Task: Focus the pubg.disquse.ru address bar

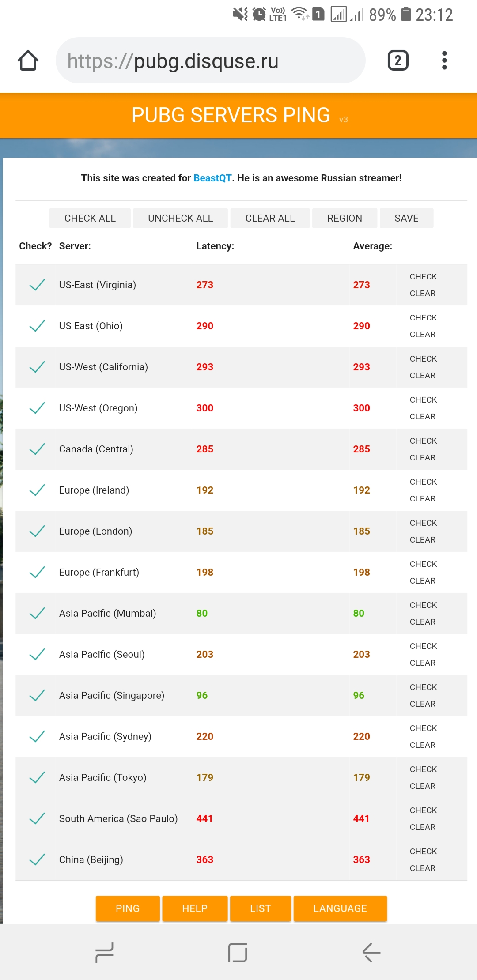Action: point(210,60)
